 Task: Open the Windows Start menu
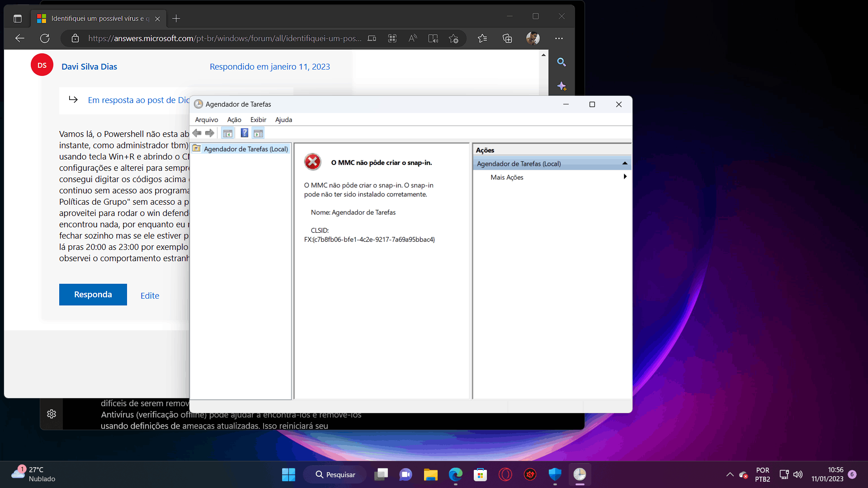[288, 474]
